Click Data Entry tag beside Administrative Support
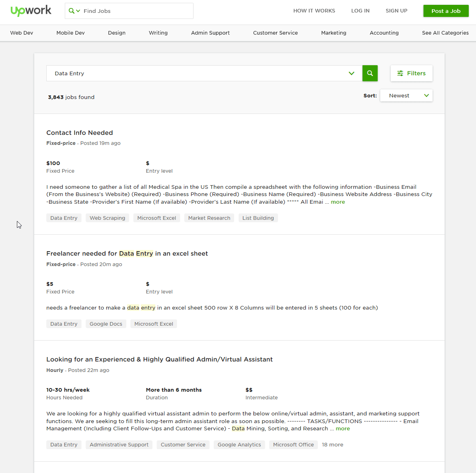This screenshot has width=476, height=473. [x=64, y=445]
